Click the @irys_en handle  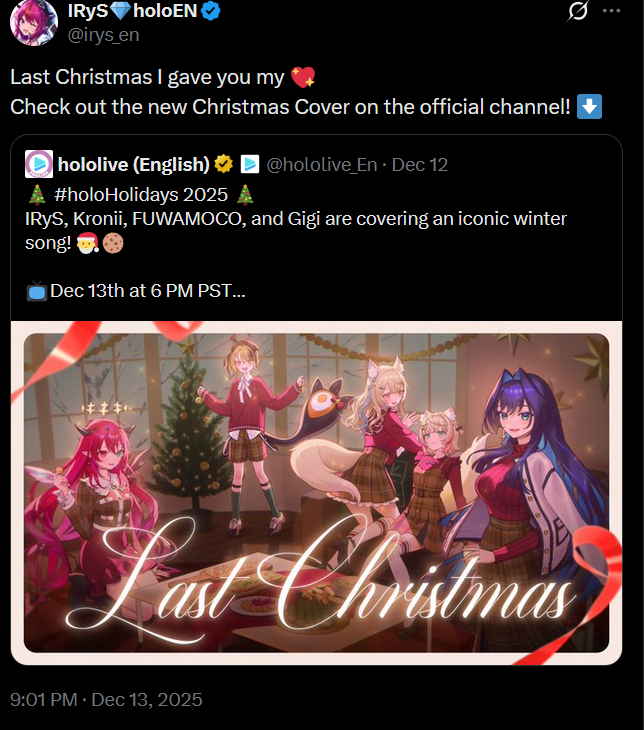coord(103,35)
